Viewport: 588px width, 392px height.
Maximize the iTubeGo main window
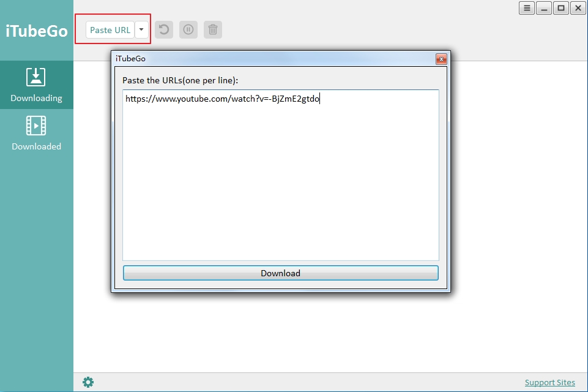click(561, 8)
